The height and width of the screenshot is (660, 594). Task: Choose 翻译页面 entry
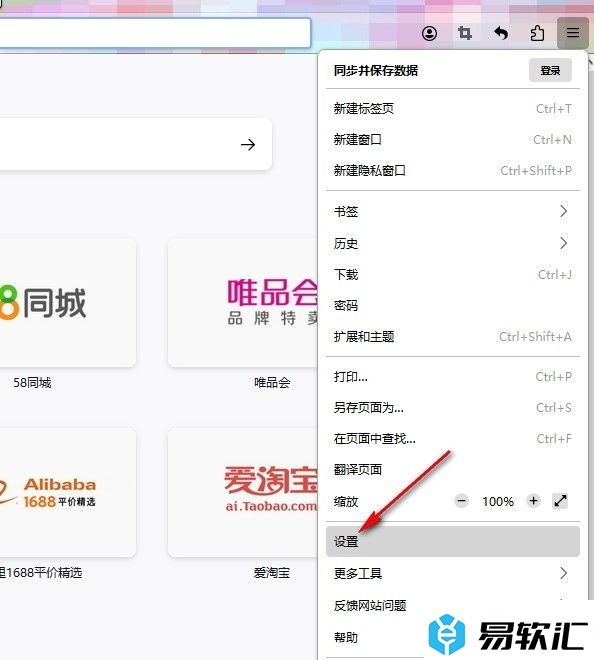[x=453, y=469]
